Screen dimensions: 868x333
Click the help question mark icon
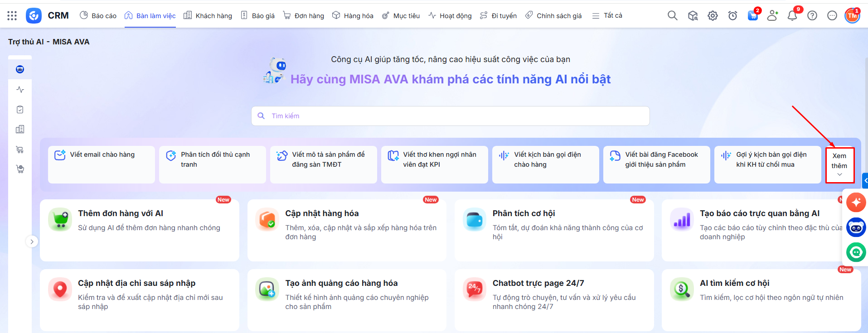[812, 16]
